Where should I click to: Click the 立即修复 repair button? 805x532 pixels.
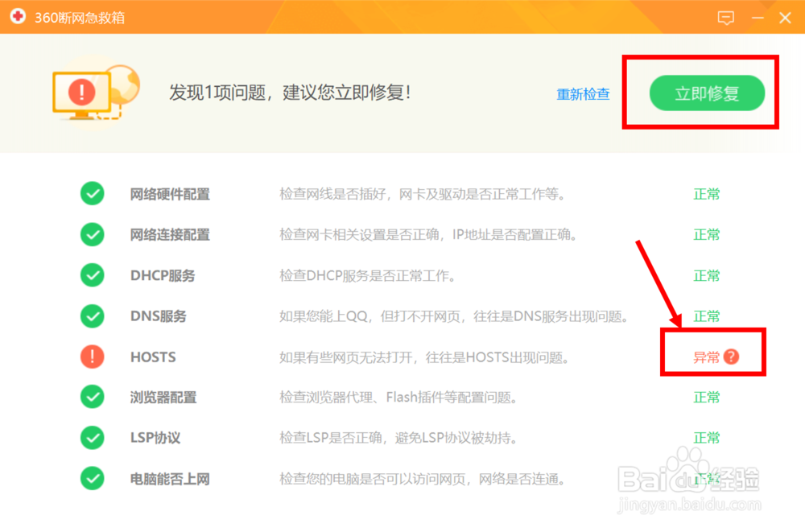[707, 93]
